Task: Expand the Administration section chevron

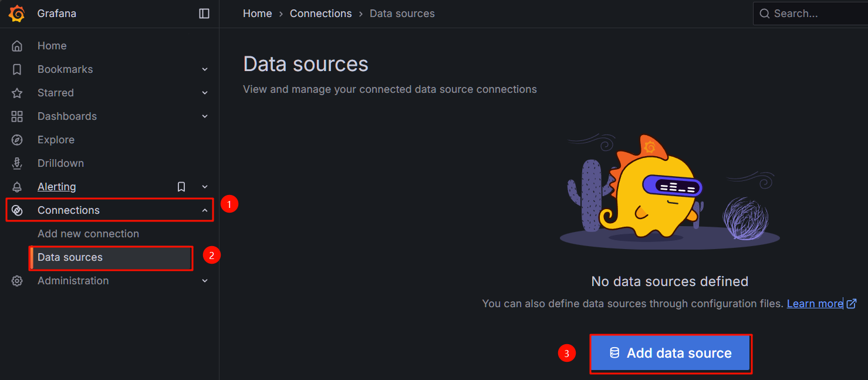Action: point(205,281)
